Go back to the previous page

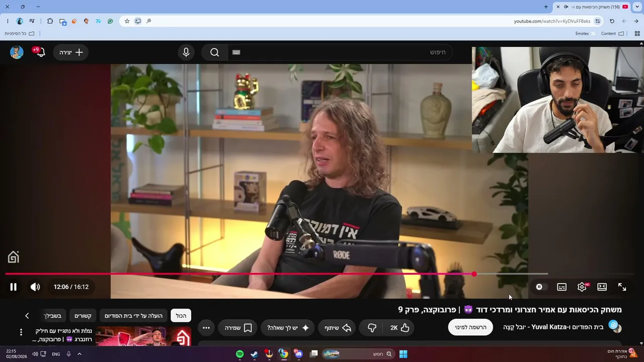[636, 21]
